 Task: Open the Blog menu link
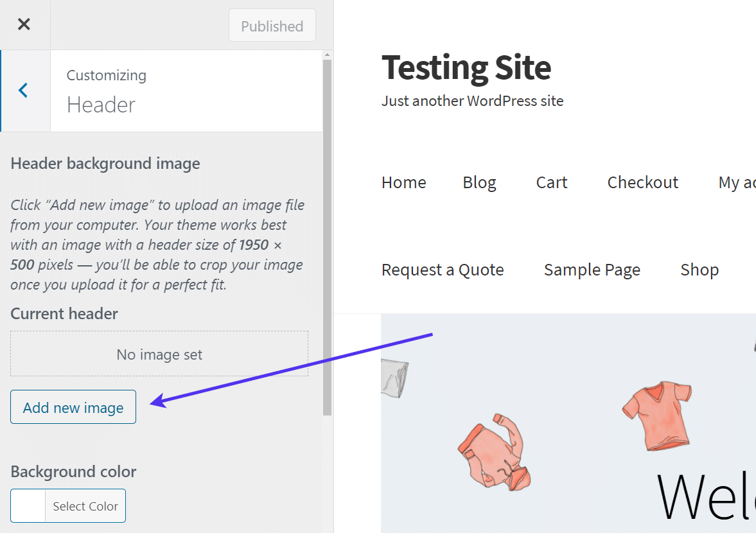pyautogui.click(x=479, y=182)
